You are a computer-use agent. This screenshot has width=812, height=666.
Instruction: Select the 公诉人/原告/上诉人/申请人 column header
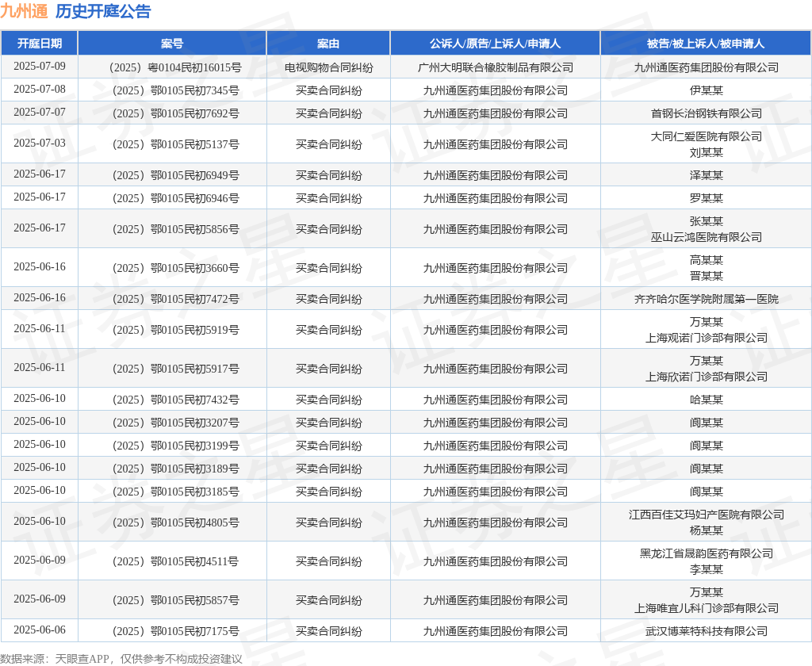tap(495, 44)
